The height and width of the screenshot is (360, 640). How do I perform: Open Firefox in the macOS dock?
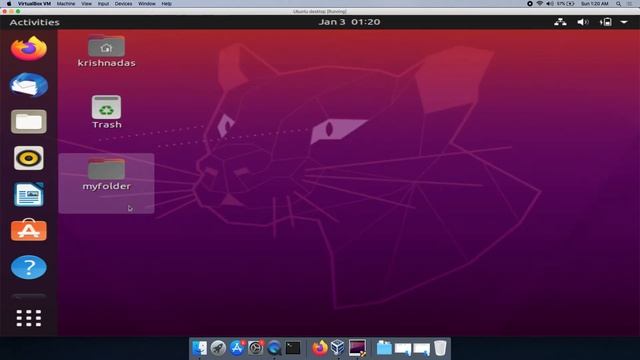coord(320,348)
